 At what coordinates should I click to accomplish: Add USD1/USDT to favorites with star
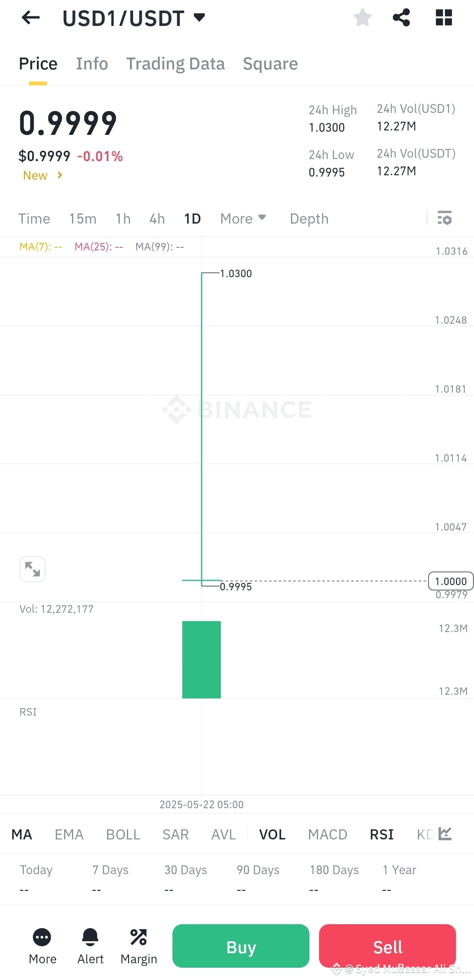[363, 18]
